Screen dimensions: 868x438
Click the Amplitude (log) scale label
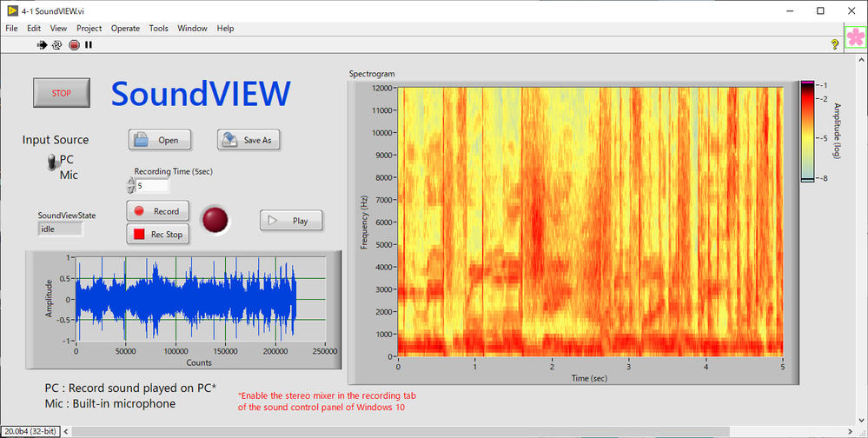coord(837,131)
